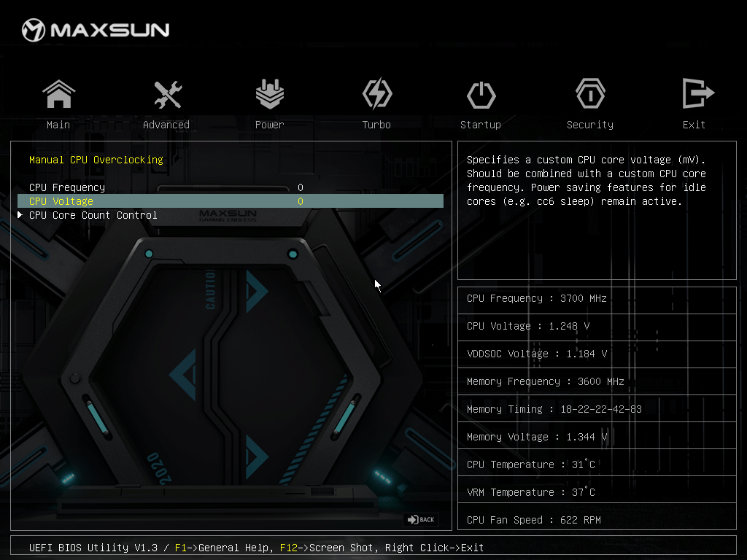Image resolution: width=747 pixels, height=560 pixels.
Task: Open the Security shield icon
Action: click(590, 94)
